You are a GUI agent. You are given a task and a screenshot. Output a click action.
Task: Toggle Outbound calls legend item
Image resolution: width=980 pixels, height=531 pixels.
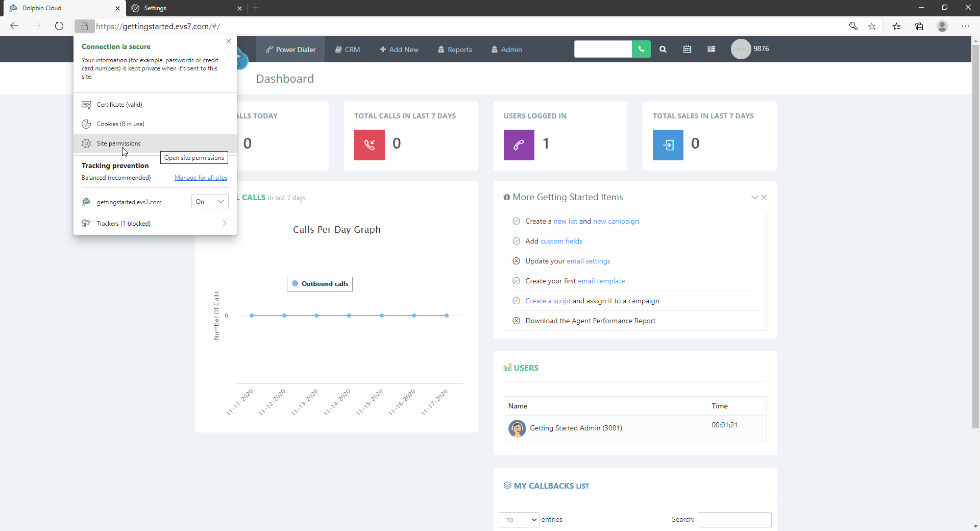tap(320, 284)
